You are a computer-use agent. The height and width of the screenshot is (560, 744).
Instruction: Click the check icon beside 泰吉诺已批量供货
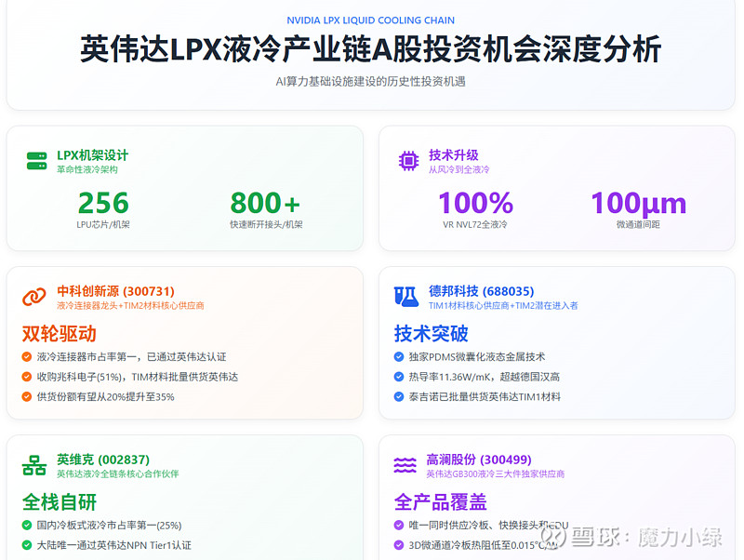tap(399, 397)
